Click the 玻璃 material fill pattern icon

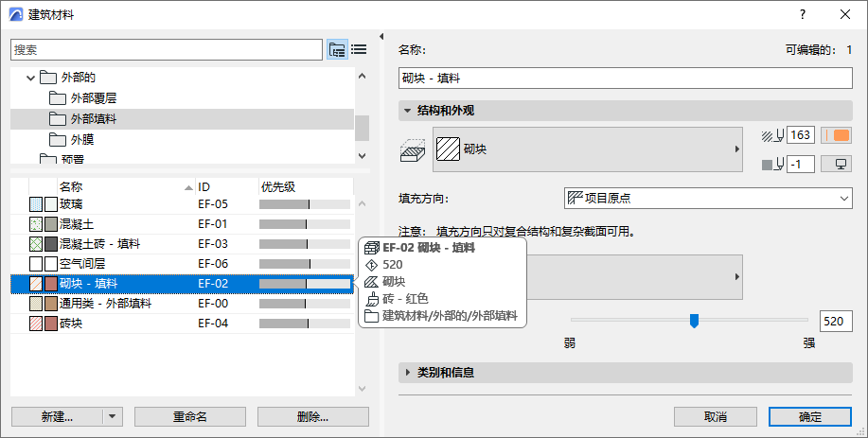36,203
